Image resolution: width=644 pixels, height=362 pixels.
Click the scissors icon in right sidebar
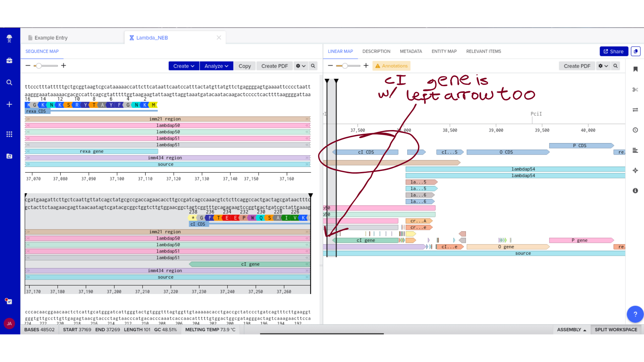635,89
